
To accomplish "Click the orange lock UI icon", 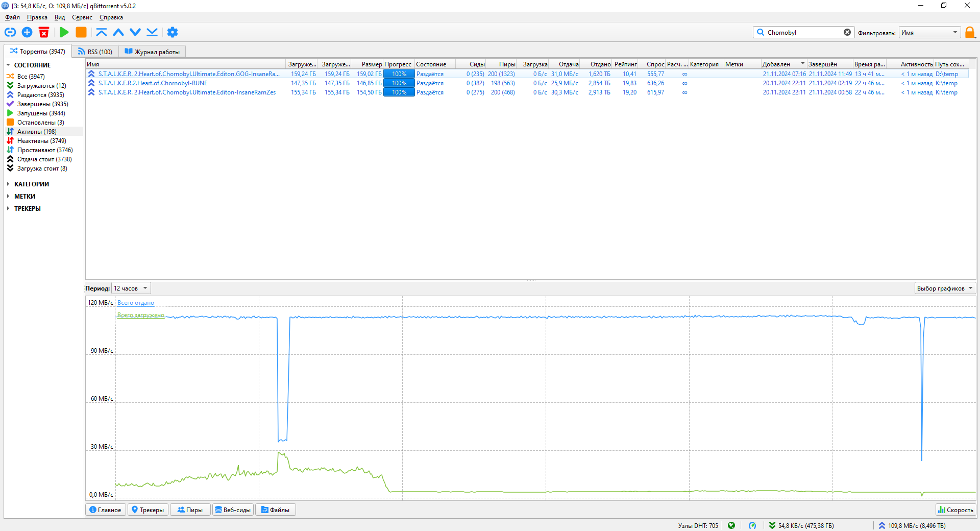I will [x=970, y=32].
